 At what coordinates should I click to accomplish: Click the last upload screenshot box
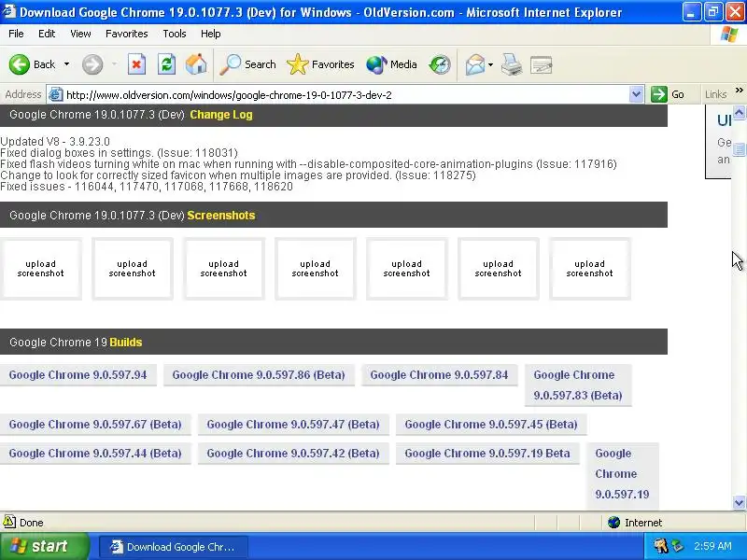(x=590, y=269)
